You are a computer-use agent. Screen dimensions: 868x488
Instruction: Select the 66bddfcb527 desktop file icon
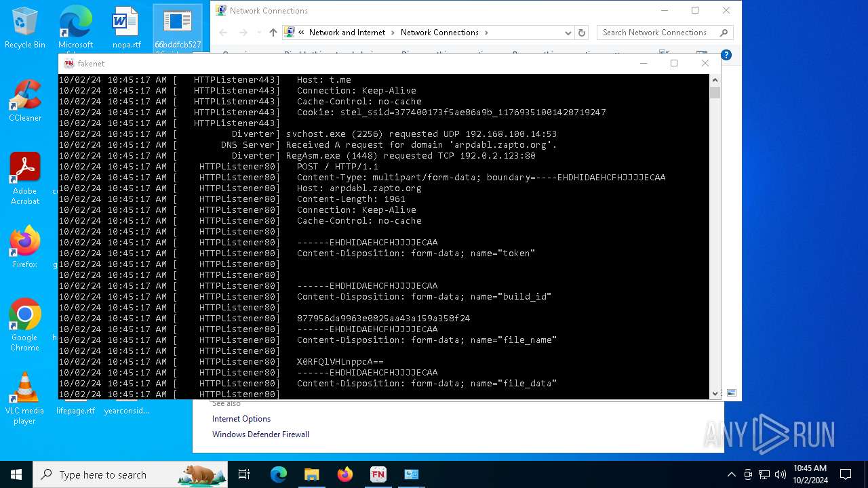[177, 28]
